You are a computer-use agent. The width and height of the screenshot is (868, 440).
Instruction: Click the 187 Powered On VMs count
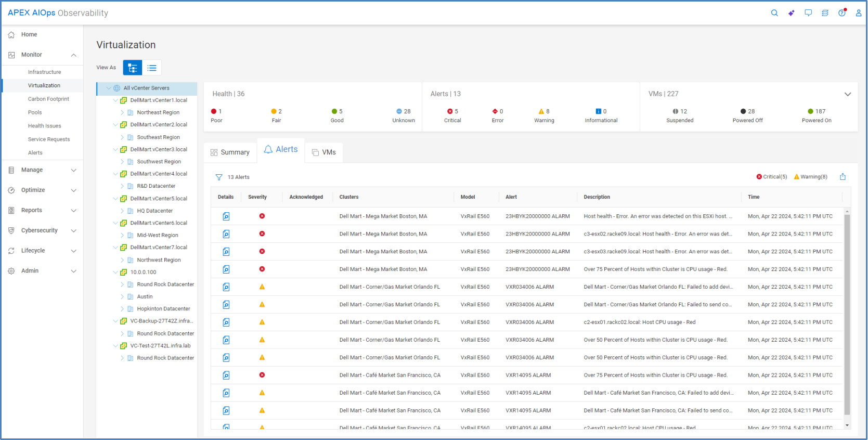[817, 111]
